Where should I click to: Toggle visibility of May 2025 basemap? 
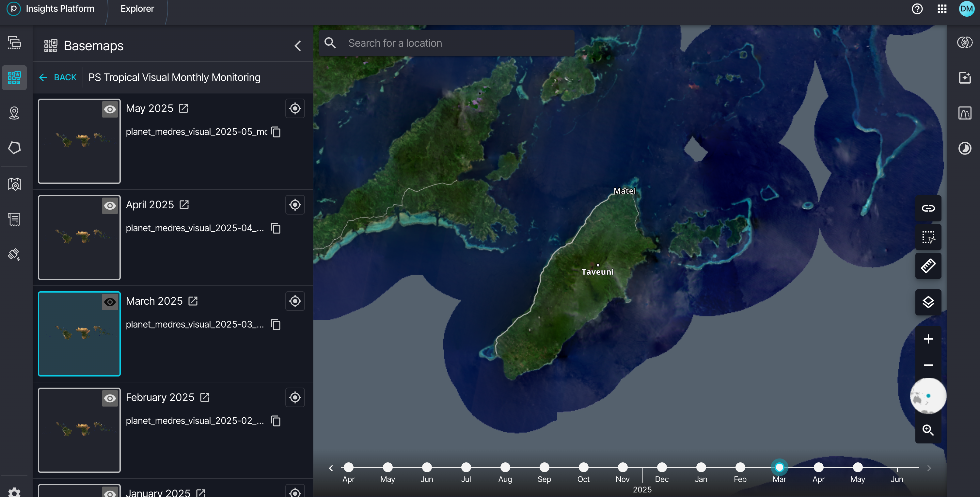[110, 110]
